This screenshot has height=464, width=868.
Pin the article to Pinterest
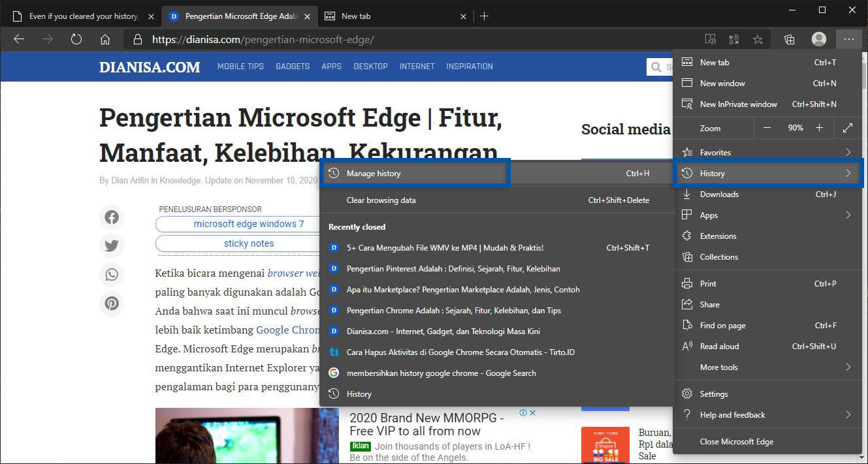tap(112, 303)
